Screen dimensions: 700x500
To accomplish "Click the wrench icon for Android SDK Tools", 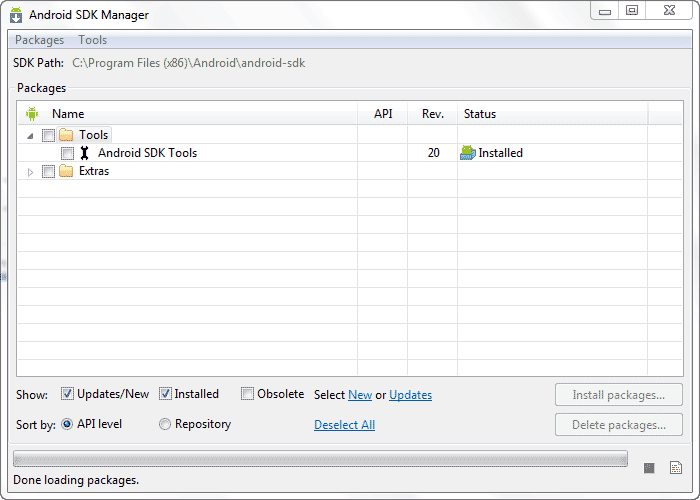I will tap(84, 153).
